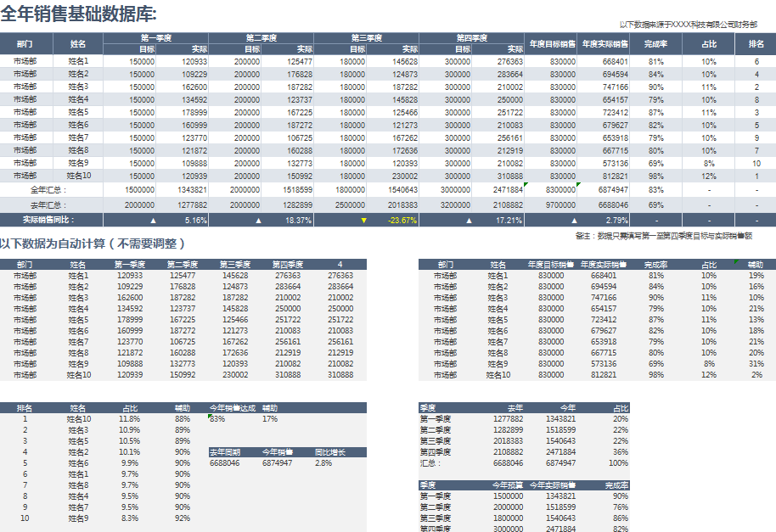776x532 pixels.
Task: Click the yellow down triangle beside -23.67%
Action: tap(364, 221)
